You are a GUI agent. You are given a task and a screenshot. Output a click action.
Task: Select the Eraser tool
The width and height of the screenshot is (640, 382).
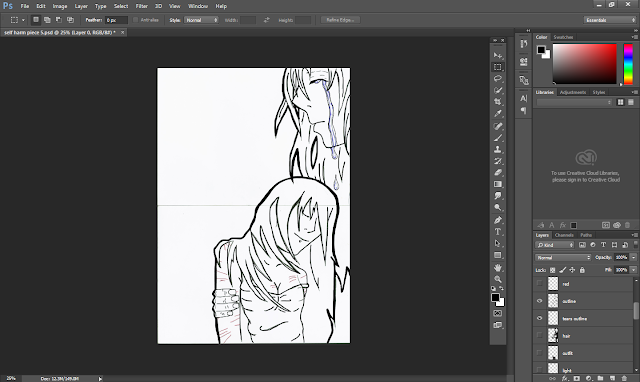[x=498, y=173]
